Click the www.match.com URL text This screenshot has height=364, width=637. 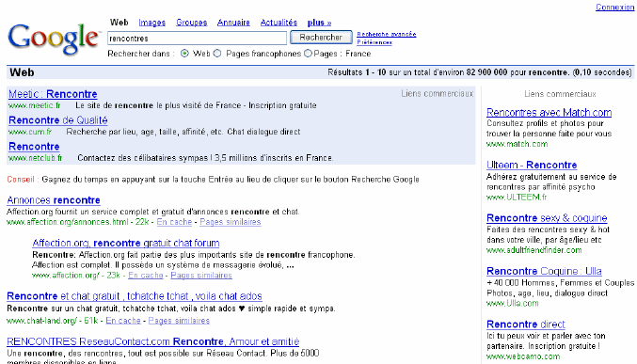tap(518, 144)
